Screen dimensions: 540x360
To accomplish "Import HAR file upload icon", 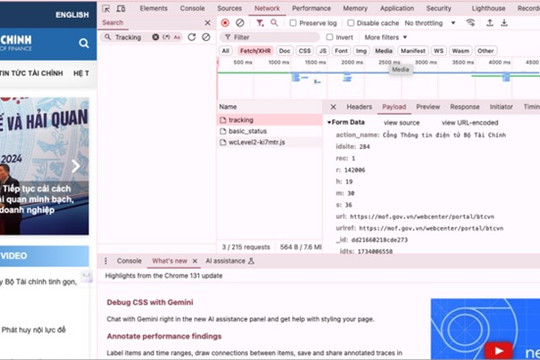I will click(x=489, y=23).
